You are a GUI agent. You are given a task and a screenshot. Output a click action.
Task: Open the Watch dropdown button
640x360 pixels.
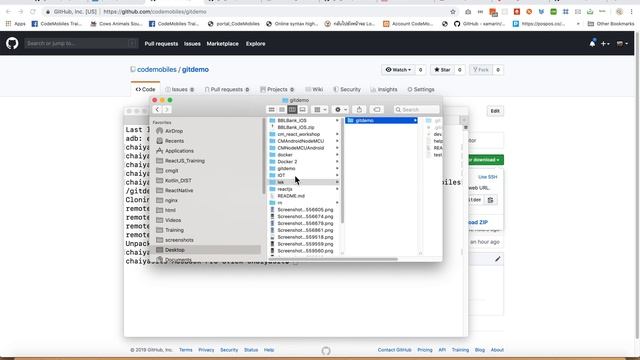398,70
